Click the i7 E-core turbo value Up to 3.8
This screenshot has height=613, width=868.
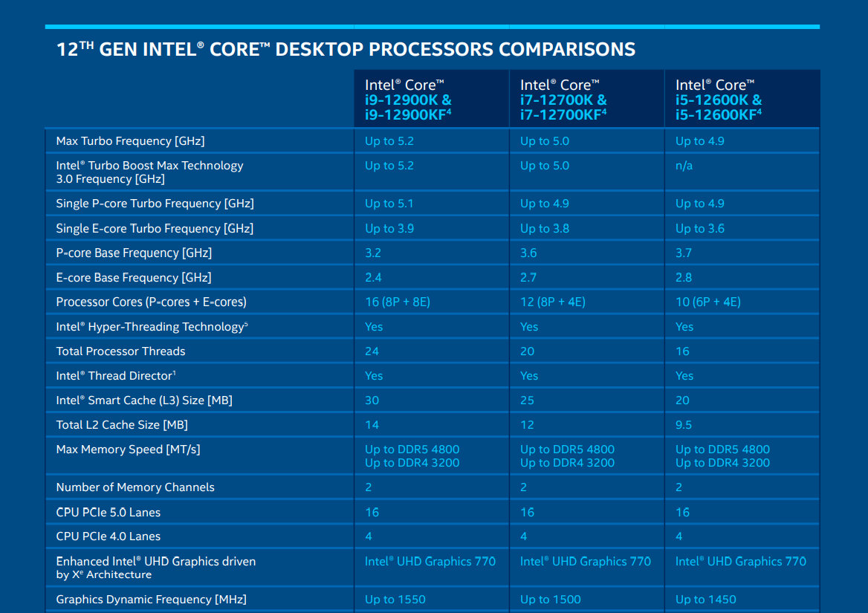pos(545,229)
